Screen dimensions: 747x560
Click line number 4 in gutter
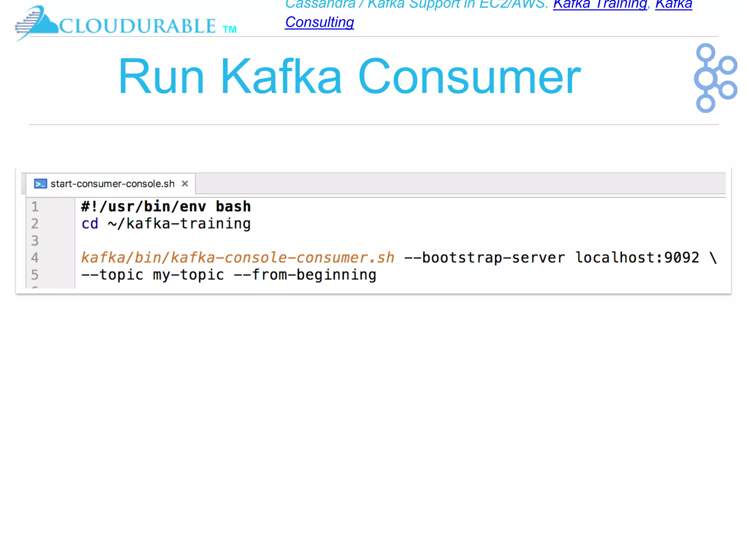click(x=35, y=258)
